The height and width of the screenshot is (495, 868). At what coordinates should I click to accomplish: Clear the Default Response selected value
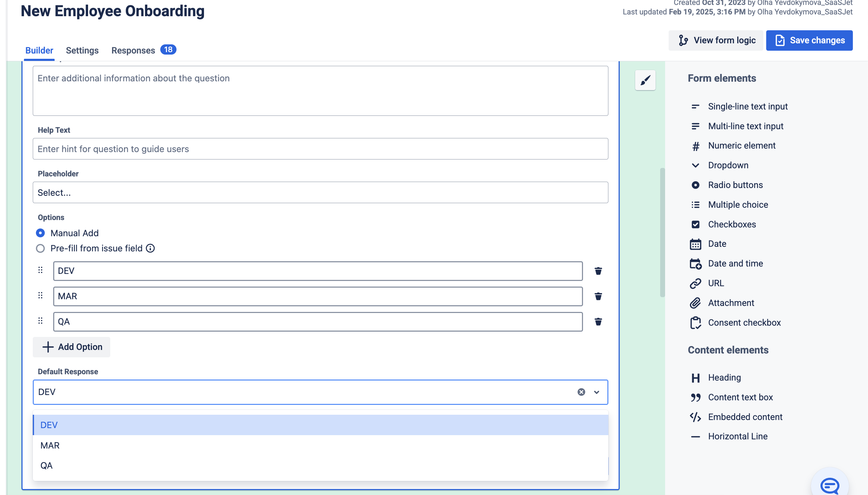(581, 392)
